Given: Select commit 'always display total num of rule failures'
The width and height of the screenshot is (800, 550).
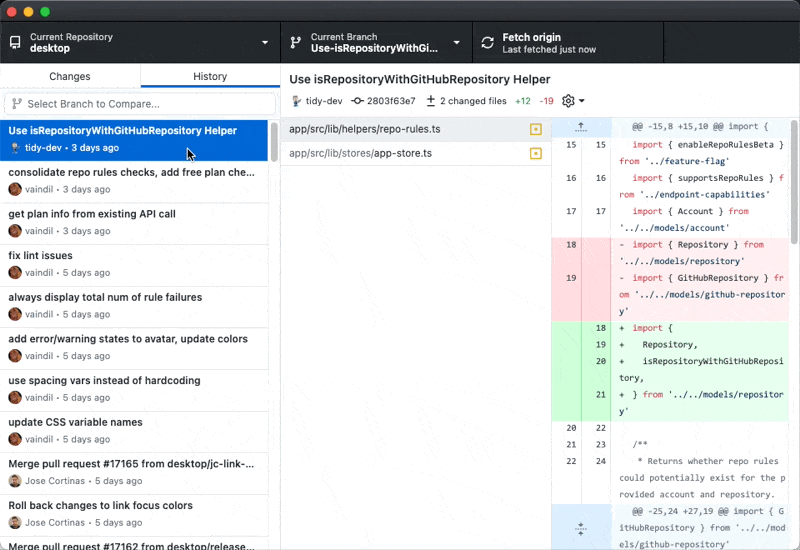Looking at the screenshot, I should (134, 307).
